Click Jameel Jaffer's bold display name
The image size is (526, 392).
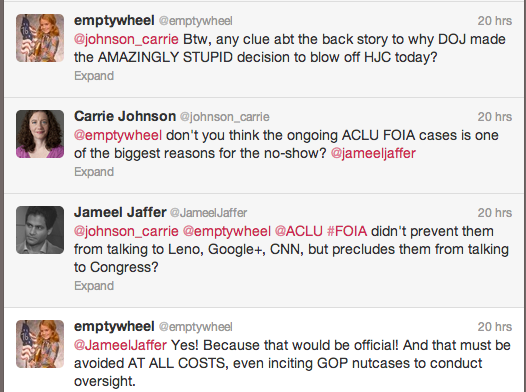point(120,212)
